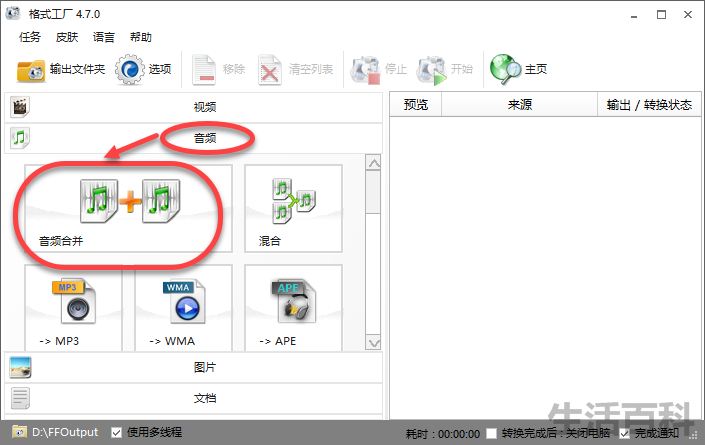Click audio list scrollbar down arrow
This screenshot has width=705, height=445.
pyautogui.click(x=374, y=343)
